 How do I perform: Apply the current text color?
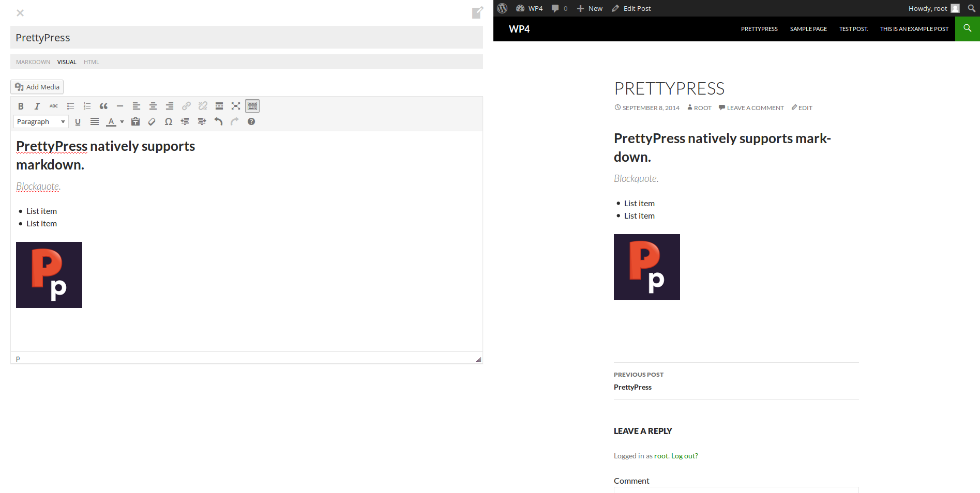pos(111,121)
